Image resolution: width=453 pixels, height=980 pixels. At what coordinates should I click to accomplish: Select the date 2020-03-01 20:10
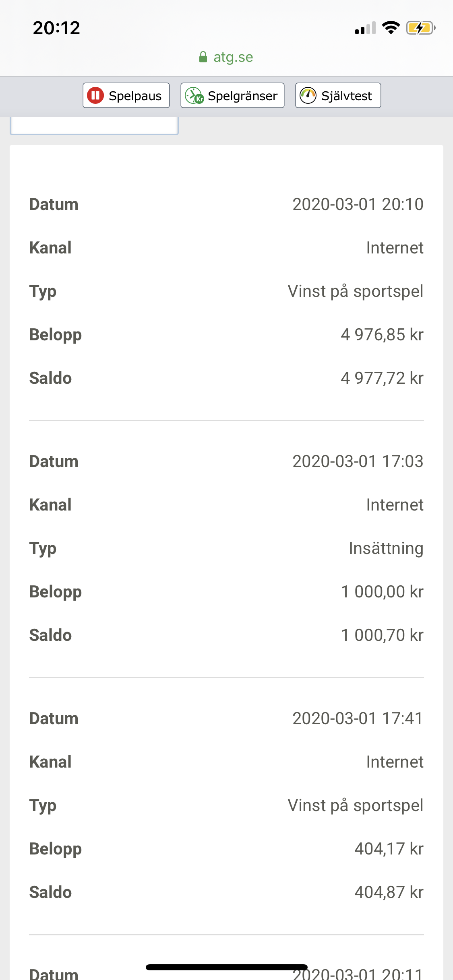[358, 204]
